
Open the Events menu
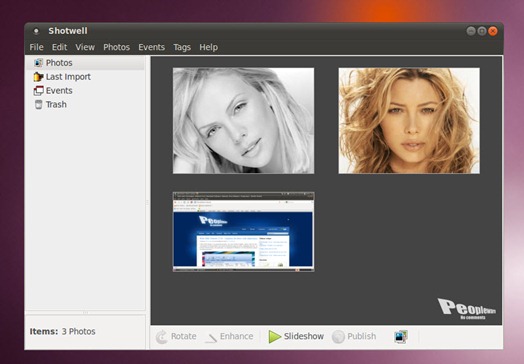coord(151,47)
